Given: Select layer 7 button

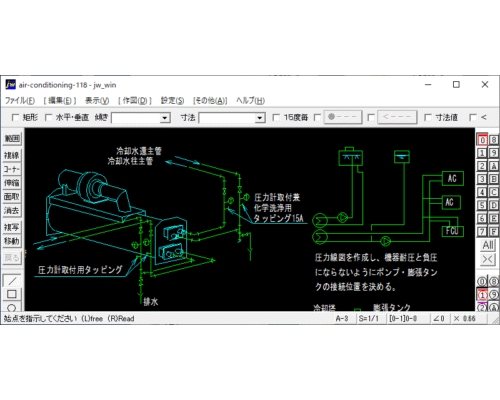Looking at the screenshot, I should 482,231.
